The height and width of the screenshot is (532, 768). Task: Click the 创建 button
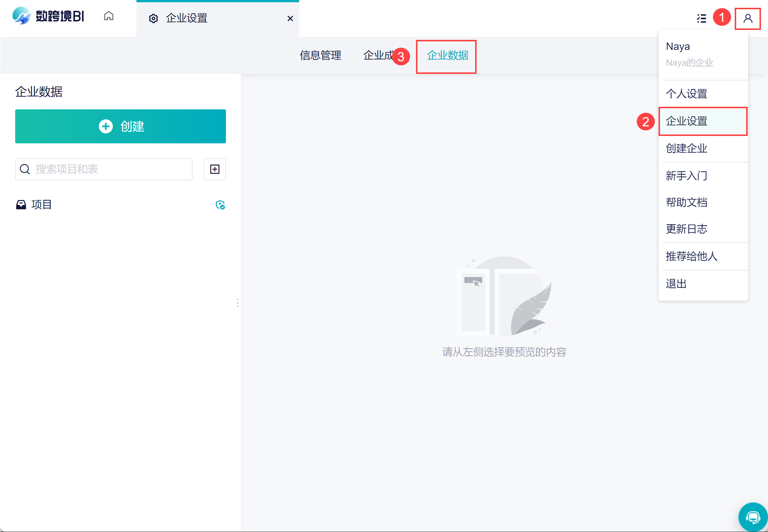point(121,126)
